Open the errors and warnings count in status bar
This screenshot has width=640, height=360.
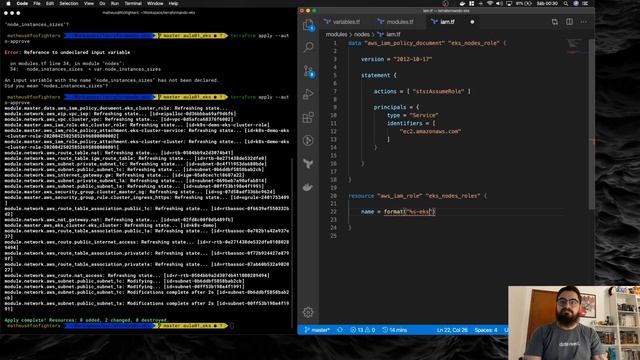[x=362, y=330]
